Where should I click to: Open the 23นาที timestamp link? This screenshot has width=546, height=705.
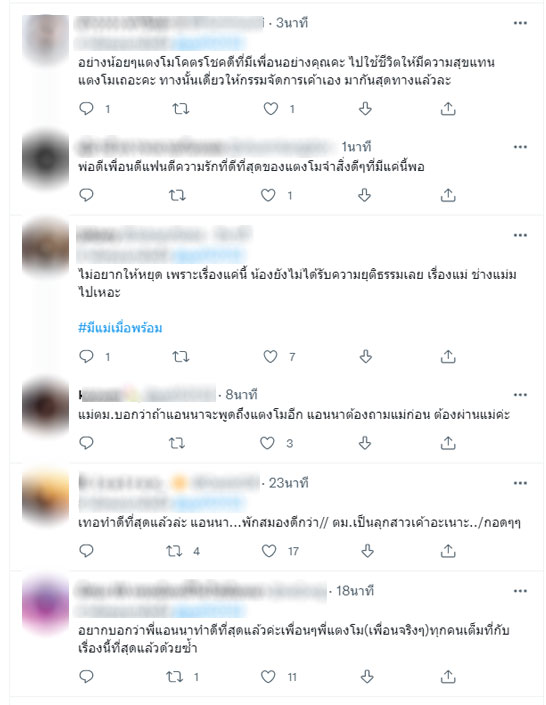point(288,483)
